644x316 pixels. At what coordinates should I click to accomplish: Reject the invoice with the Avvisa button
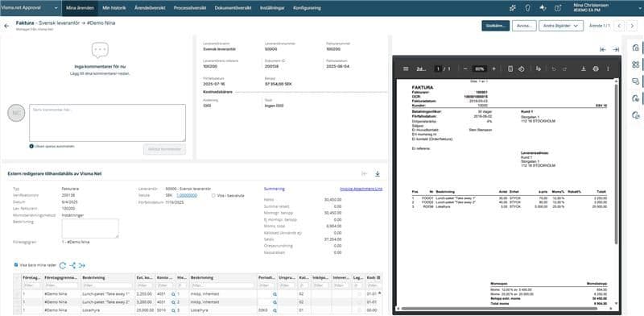coord(524,26)
